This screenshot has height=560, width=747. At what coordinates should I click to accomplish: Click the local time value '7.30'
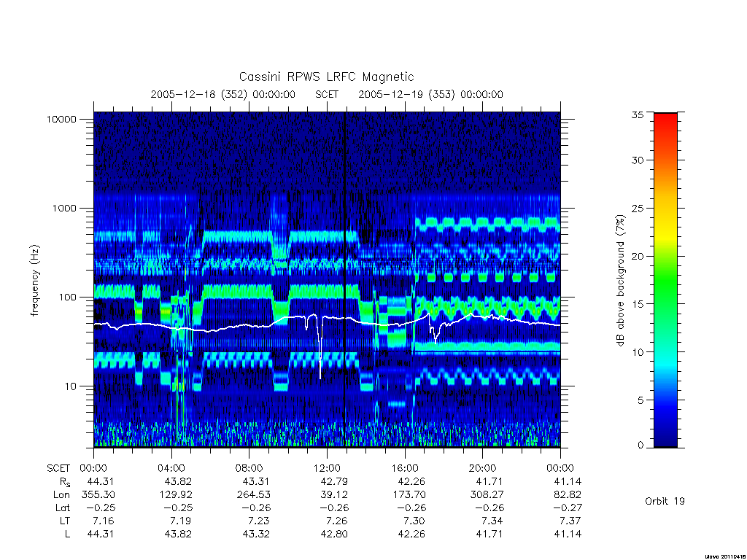point(414,521)
